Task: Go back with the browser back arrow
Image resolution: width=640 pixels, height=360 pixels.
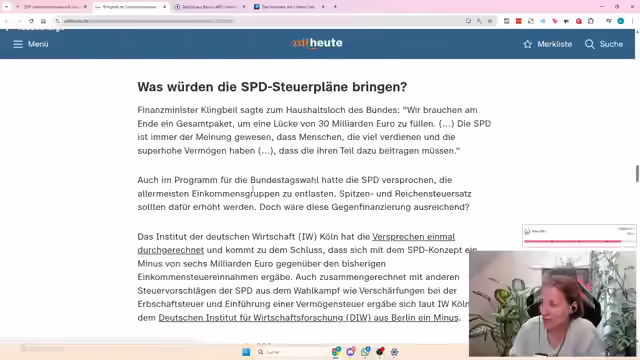Action: pyautogui.click(x=7, y=21)
